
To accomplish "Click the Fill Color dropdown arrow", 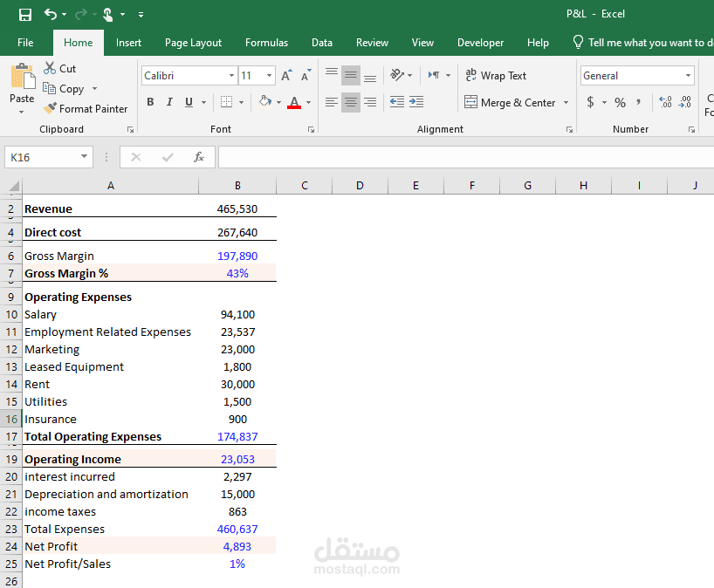I will coord(278,102).
